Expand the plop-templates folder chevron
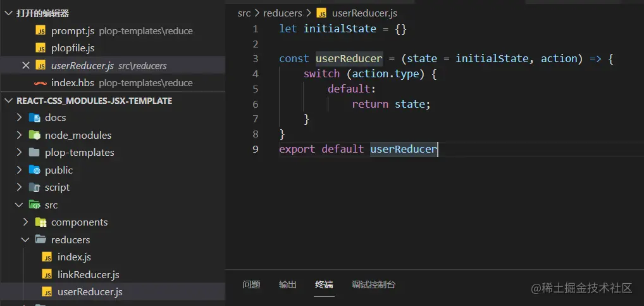The height and width of the screenshot is (306, 644). 19,152
